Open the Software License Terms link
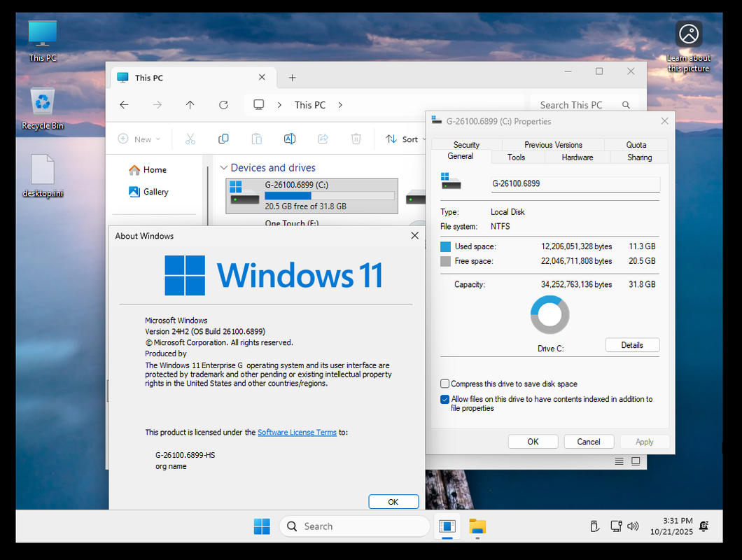 click(x=297, y=432)
